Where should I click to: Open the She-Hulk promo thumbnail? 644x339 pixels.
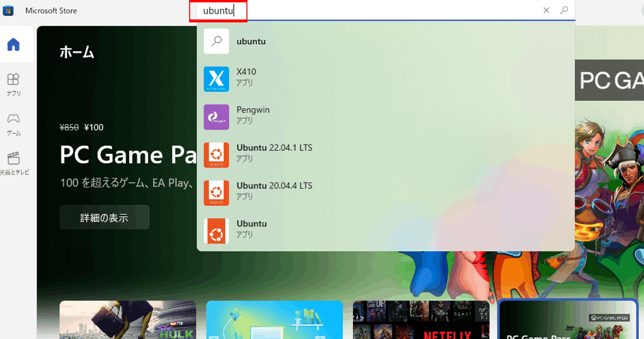(128, 320)
